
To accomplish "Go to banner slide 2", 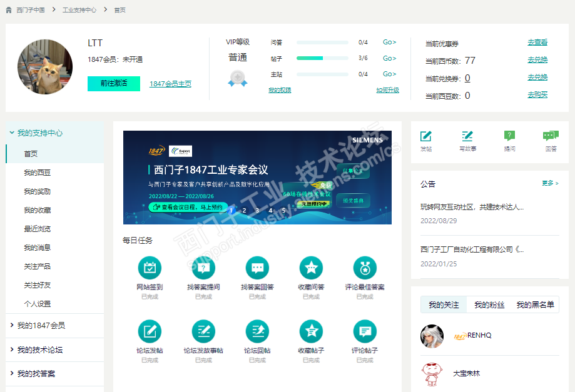I will point(244,210).
